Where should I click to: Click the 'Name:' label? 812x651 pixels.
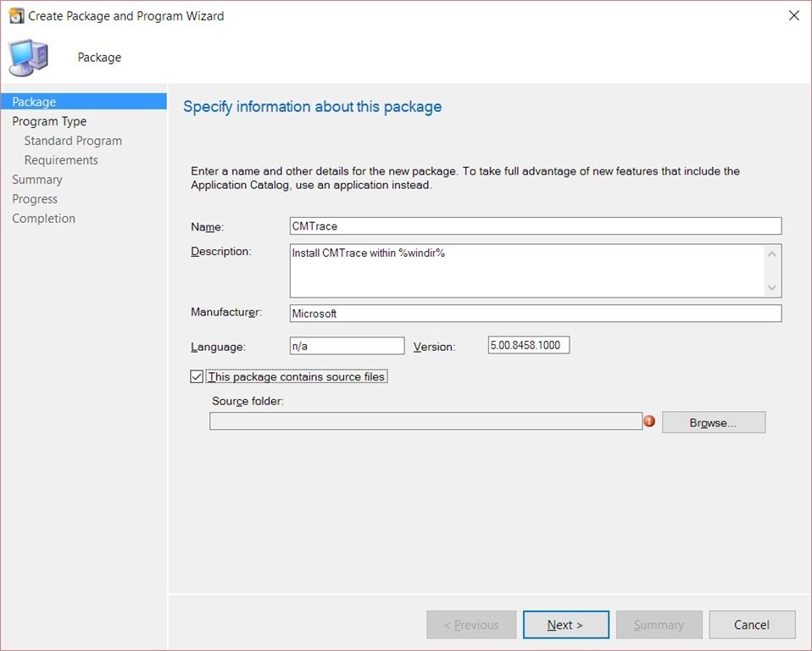[207, 227]
